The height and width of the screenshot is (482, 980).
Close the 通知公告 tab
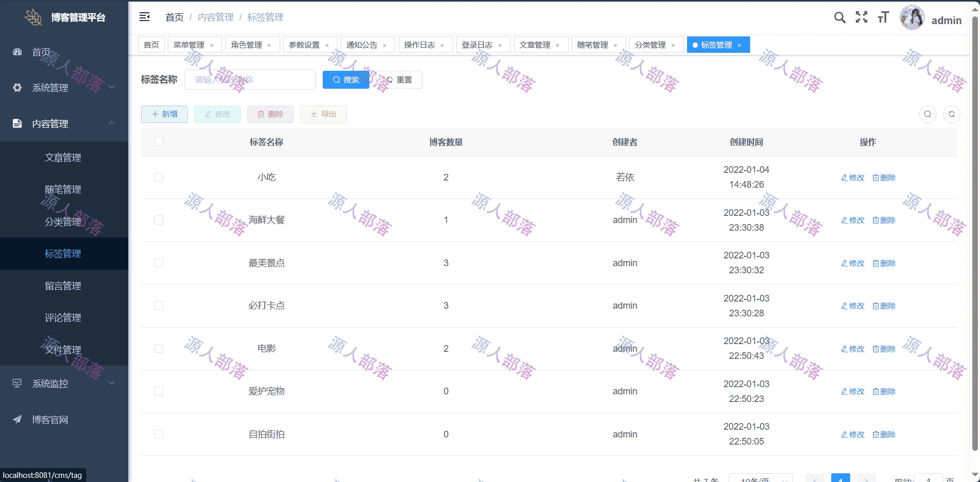tap(384, 45)
